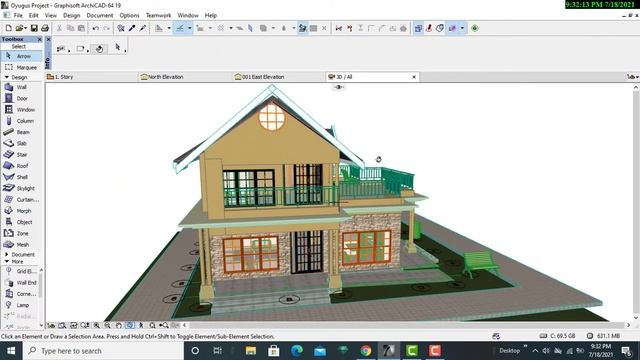Pick the Mesh tool
Image resolution: width=640 pixels, height=360 pixels.
tap(22, 244)
